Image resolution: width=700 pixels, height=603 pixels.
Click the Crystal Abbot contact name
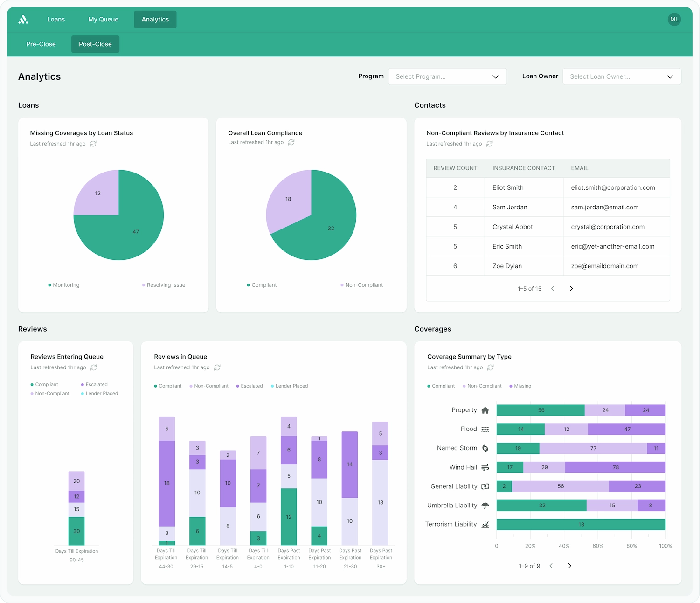click(x=513, y=227)
